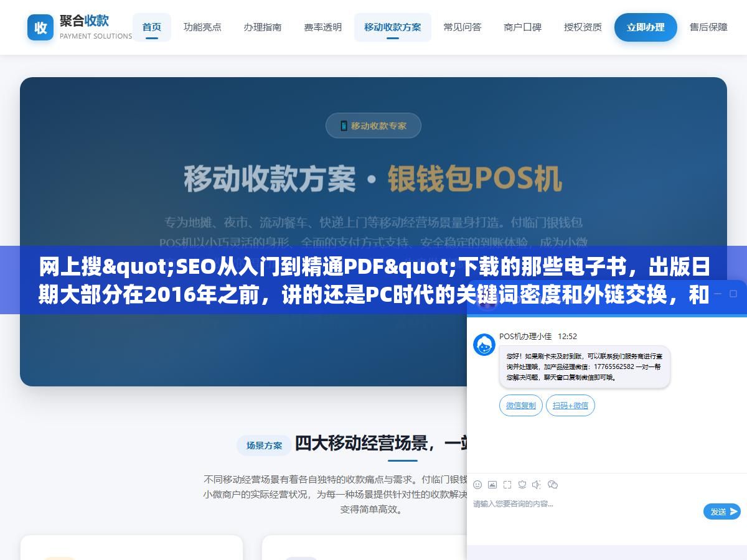Click the SEO从入门到精通PDF overlay banner text
747x560 pixels.
click(x=374, y=280)
